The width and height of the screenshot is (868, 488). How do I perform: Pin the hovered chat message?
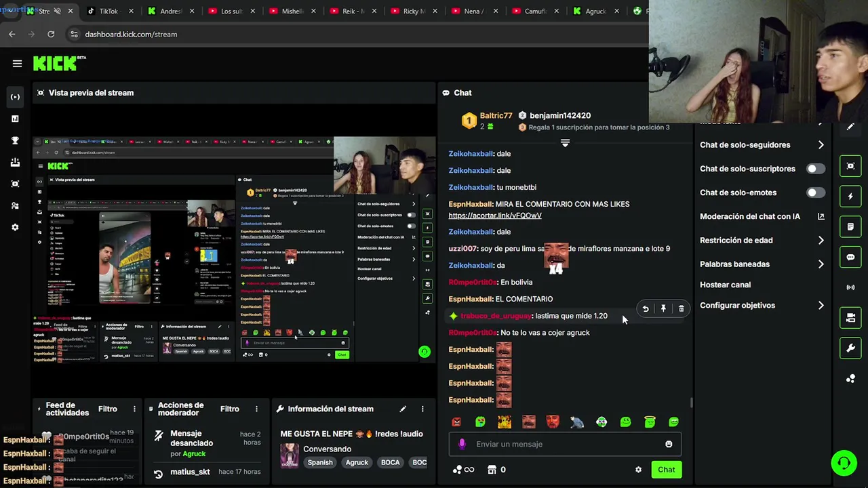(663, 309)
